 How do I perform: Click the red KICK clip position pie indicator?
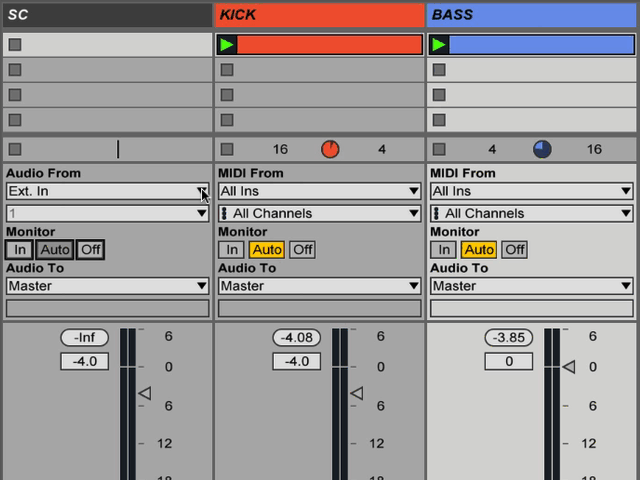pos(330,149)
